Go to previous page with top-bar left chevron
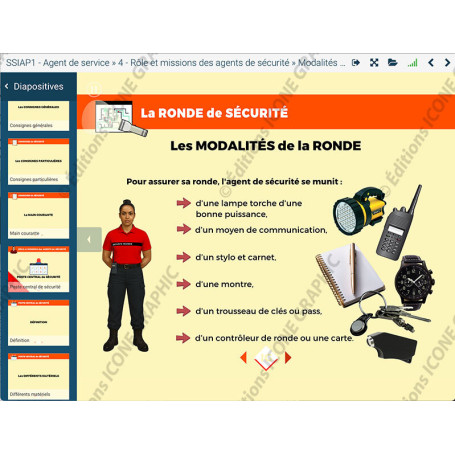The image size is (455, 455). 431,62
